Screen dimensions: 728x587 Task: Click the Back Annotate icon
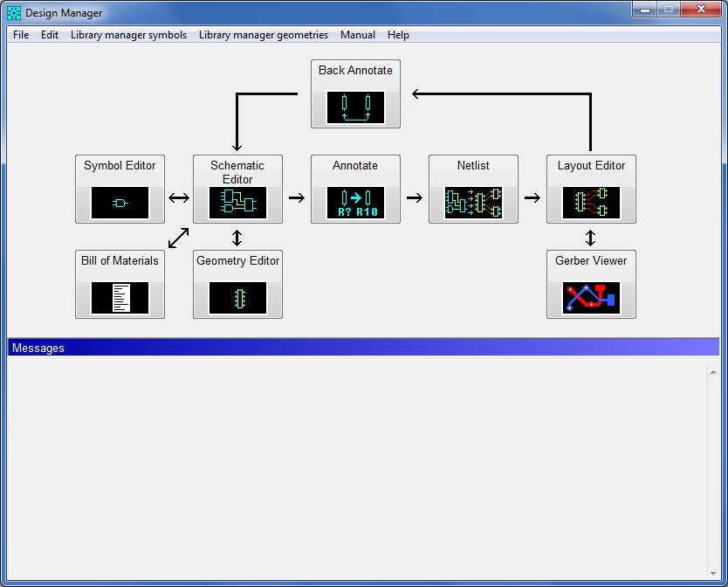click(x=355, y=107)
